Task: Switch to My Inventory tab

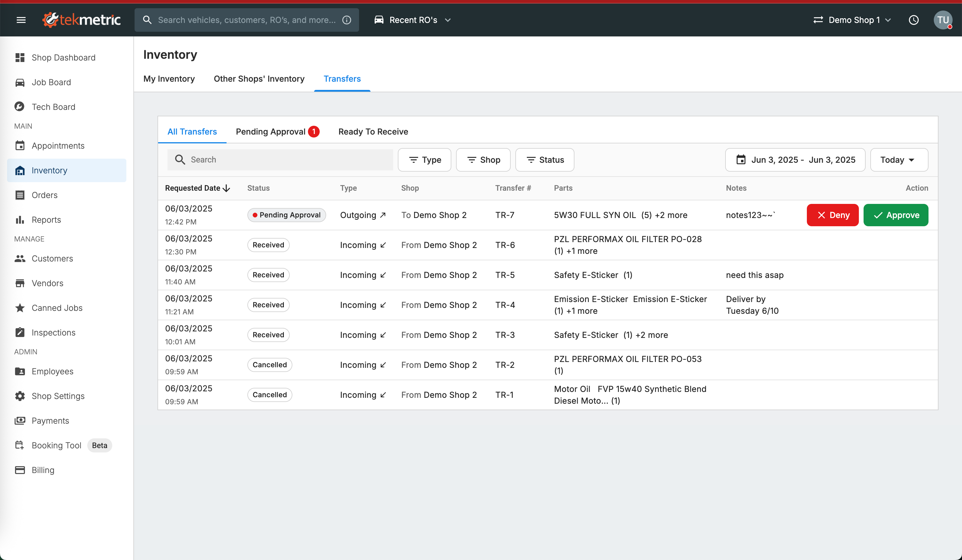Action: (x=169, y=79)
